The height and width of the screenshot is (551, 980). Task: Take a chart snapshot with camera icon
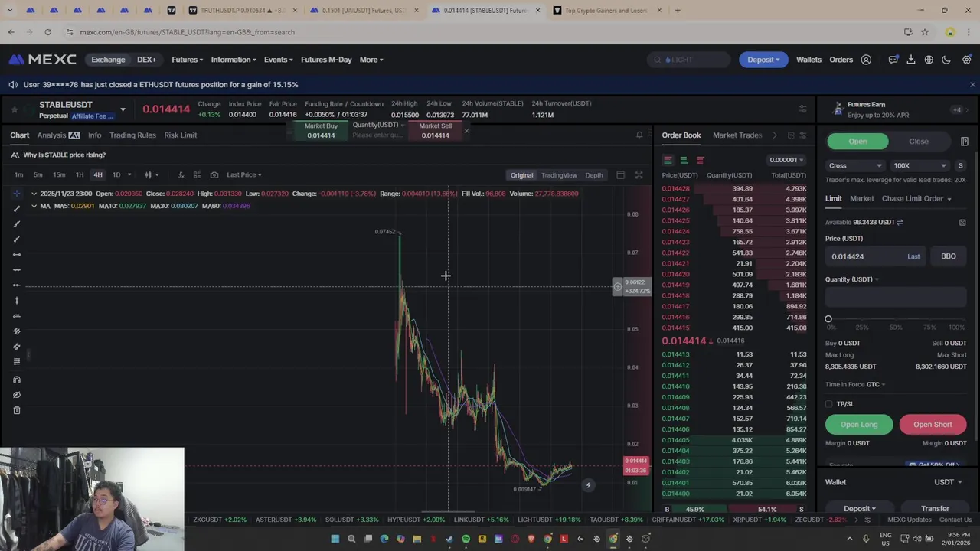214,174
